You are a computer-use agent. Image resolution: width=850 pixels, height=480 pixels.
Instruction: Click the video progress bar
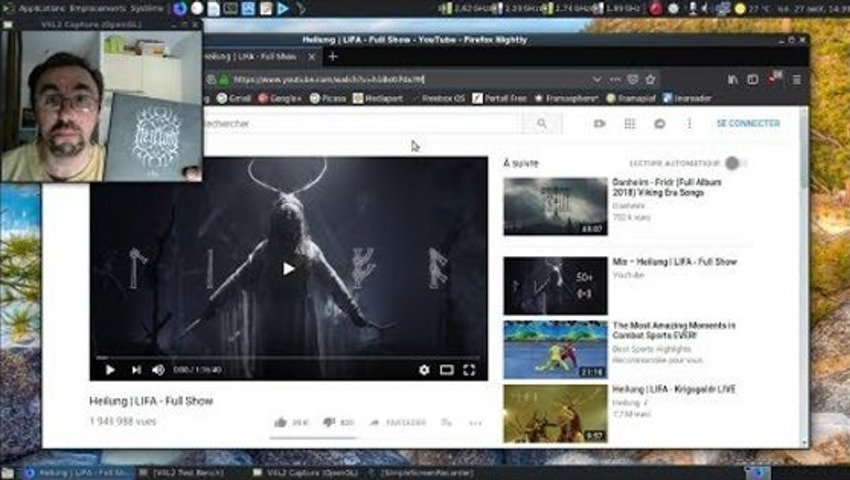tap(288, 357)
